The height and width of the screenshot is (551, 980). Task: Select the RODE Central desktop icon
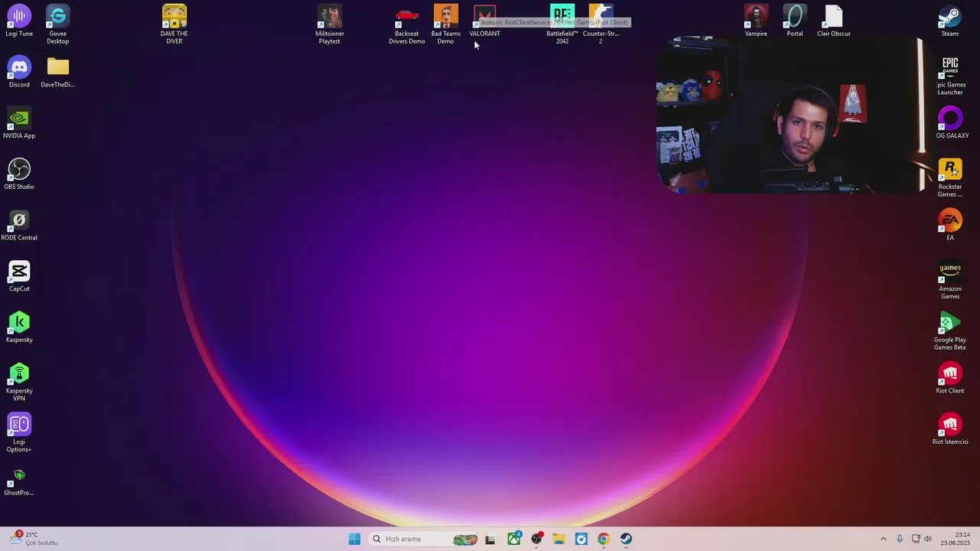click(x=19, y=226)
